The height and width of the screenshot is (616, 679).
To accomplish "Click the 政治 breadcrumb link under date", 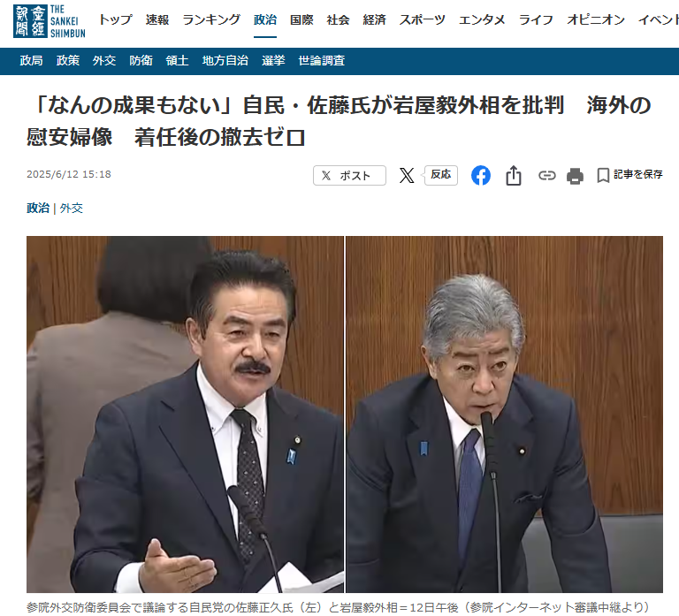I will coord(37,209).
